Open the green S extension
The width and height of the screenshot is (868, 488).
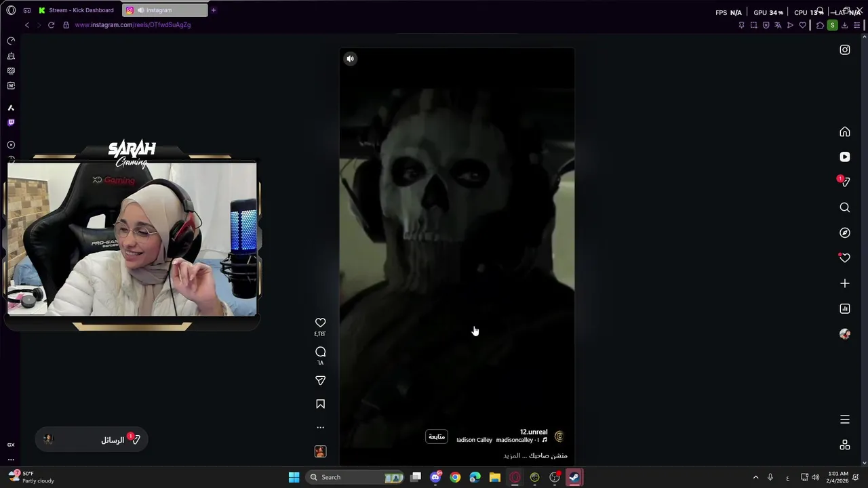[x=832, y=25]
